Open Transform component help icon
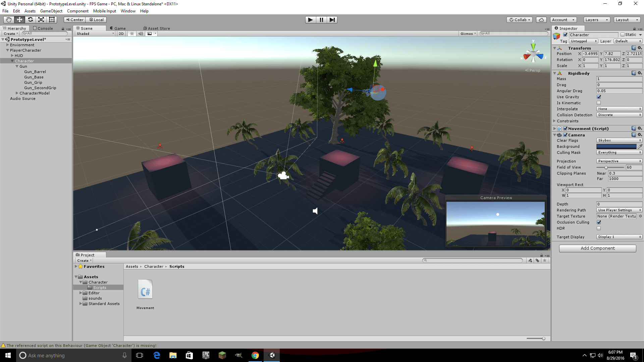This screenshot has height=362, width=644. (x=634, y=48)
